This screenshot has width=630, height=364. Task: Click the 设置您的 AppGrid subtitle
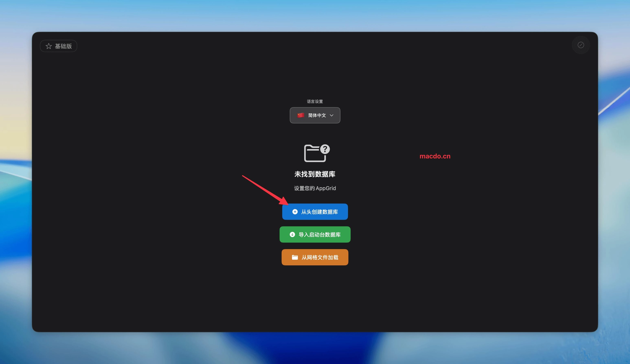(315, 188)
